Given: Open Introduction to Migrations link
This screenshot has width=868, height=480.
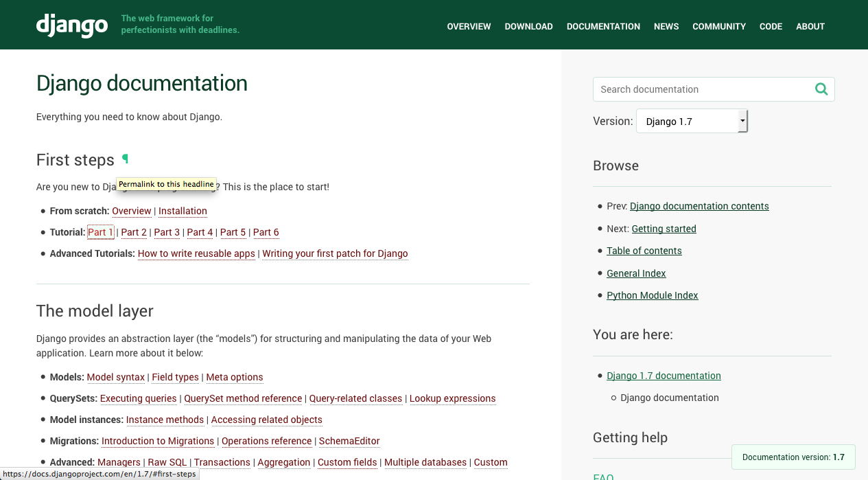Looking at the screenshot, I should pos(158,441).
